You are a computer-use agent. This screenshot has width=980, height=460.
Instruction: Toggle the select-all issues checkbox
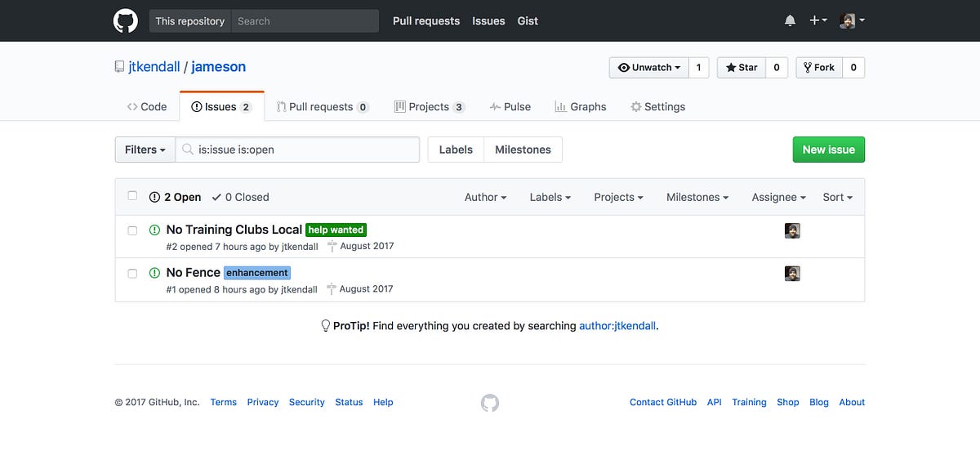coord(132,196)
